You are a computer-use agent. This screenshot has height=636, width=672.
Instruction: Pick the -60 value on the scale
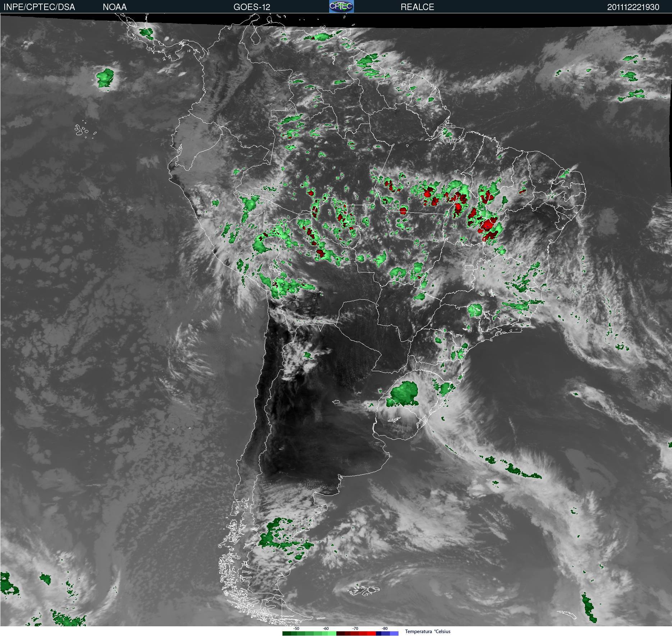point(326,628)
